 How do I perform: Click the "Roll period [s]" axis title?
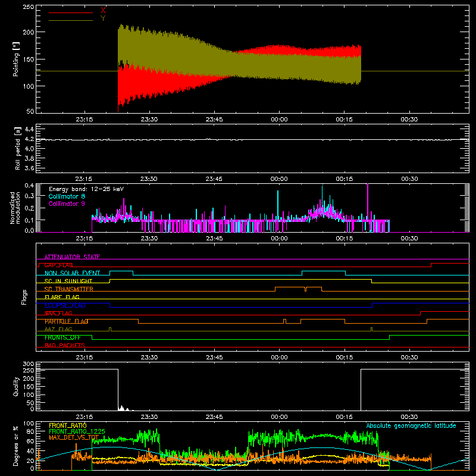(18, 148)
